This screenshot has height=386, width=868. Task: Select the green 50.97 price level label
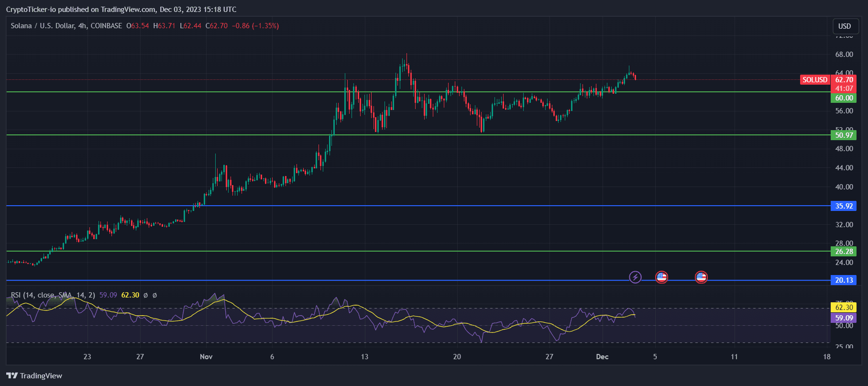click(x=844, y=135)
